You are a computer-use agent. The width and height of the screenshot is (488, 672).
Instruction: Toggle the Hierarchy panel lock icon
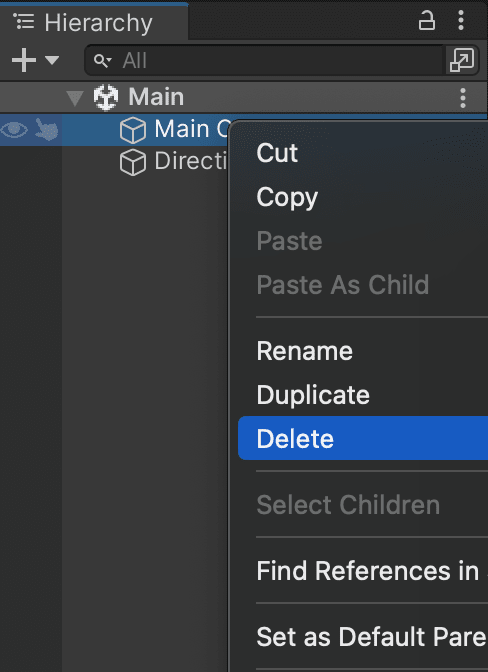coord(426,21)
